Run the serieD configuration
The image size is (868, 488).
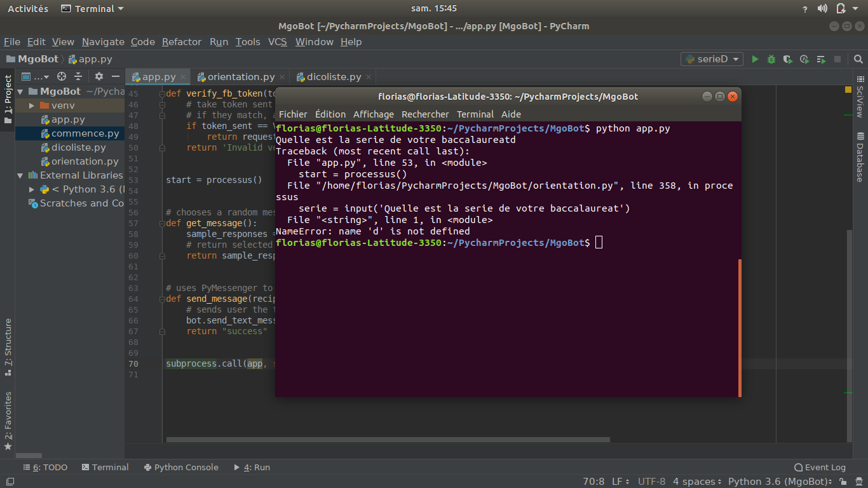tap(755, 58)
